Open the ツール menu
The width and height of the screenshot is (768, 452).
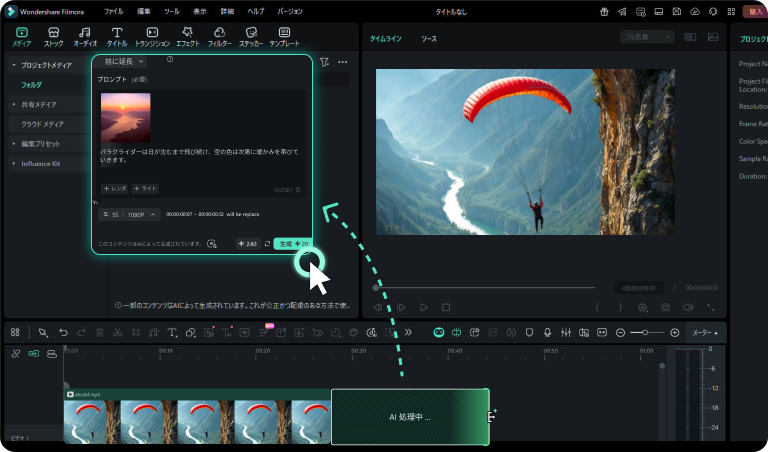tap(172, 11)
